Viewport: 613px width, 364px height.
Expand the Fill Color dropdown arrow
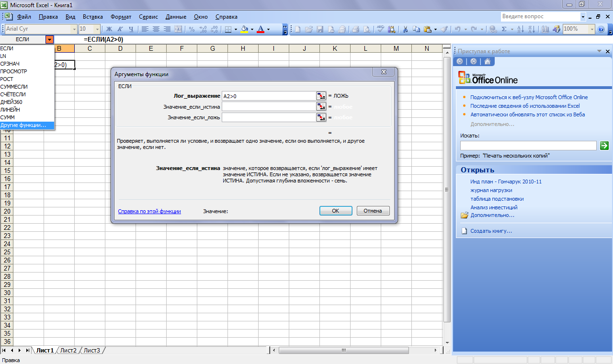click(x=251, y=29)
